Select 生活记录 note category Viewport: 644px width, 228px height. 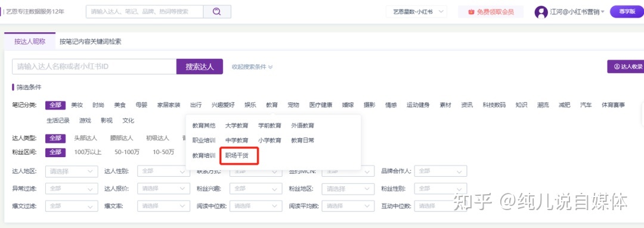[x=58, y=121]
